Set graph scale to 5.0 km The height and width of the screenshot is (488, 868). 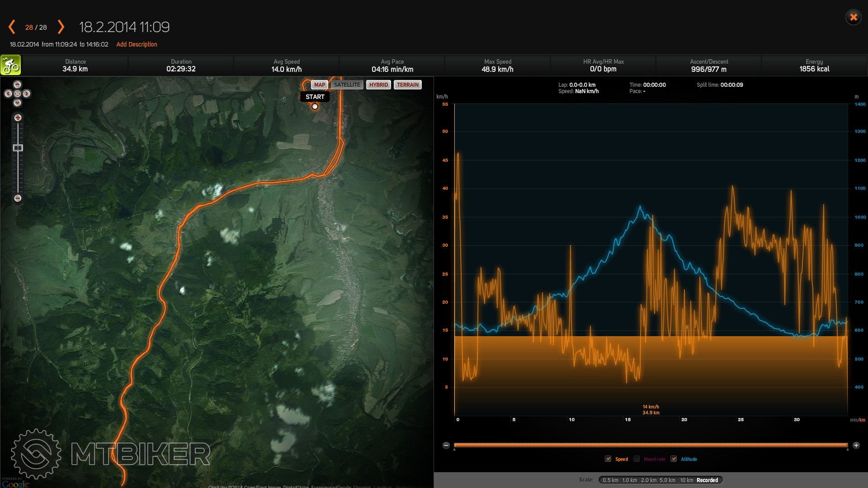(667, 480)
